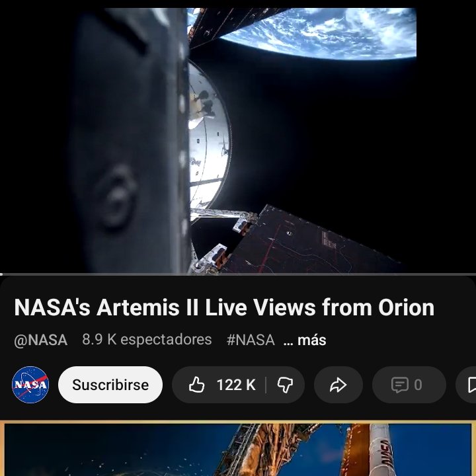Tap the Suscribirse button
The image size is (476, 476).
110,385
